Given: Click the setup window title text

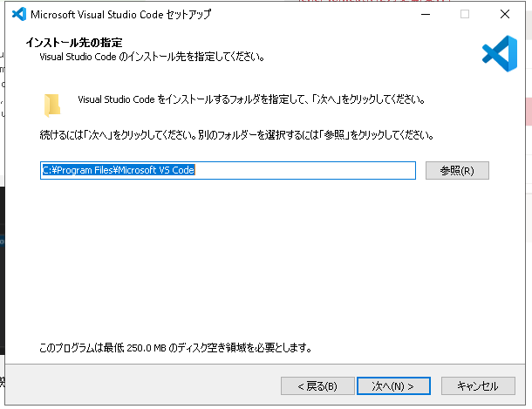Looking at the screenshot, I should click(x=120, y=15).
